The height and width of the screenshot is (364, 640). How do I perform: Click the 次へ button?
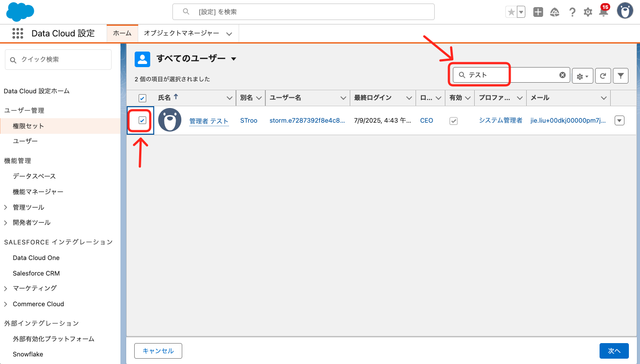(614, 351)
